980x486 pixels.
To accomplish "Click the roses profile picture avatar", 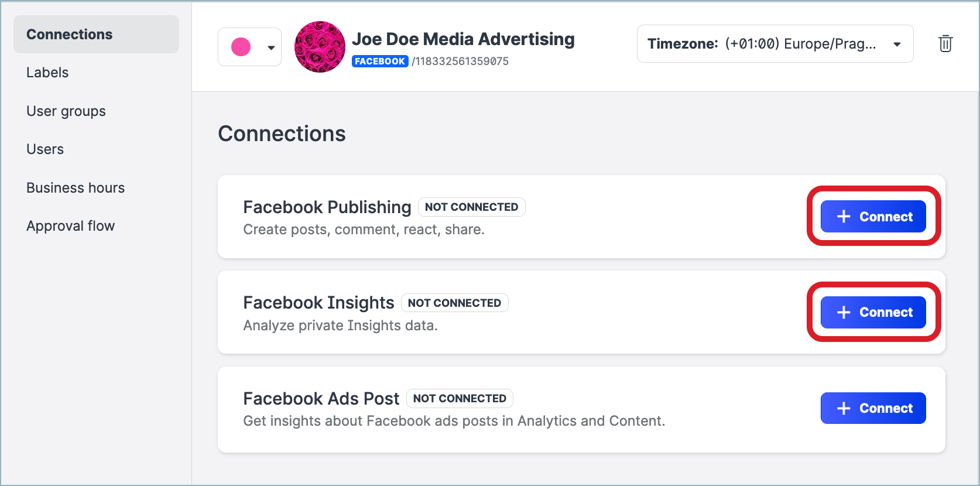I will coord(320,47).
